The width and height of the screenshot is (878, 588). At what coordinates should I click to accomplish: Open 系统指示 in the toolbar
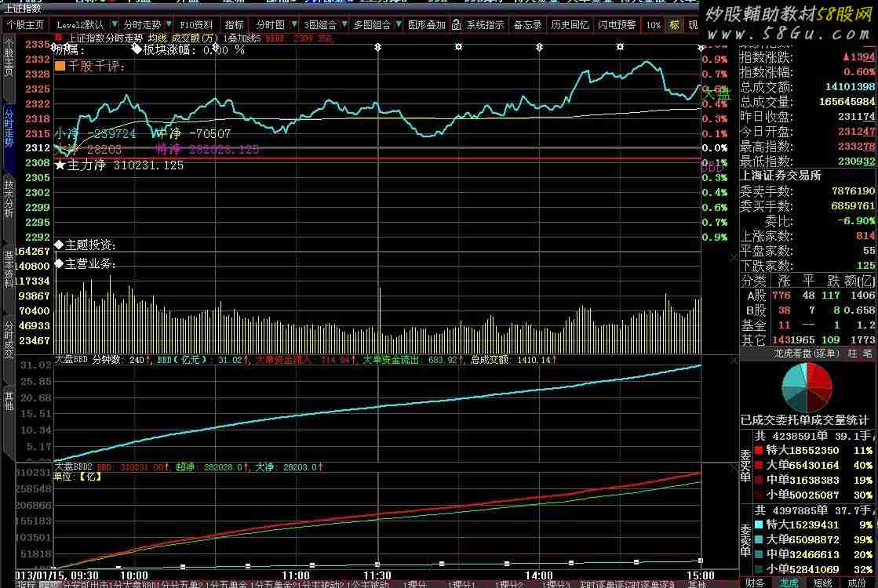tap(485, 25)
